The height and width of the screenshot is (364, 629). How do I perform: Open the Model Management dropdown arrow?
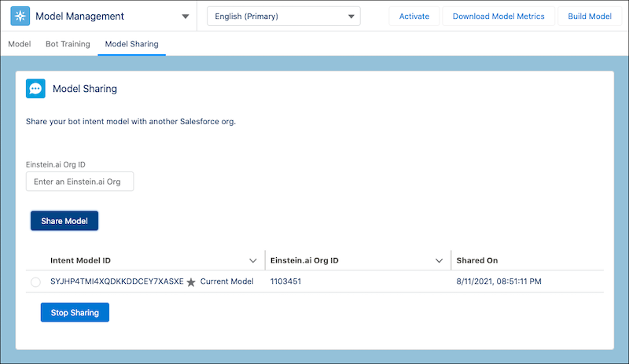[186, 17]
